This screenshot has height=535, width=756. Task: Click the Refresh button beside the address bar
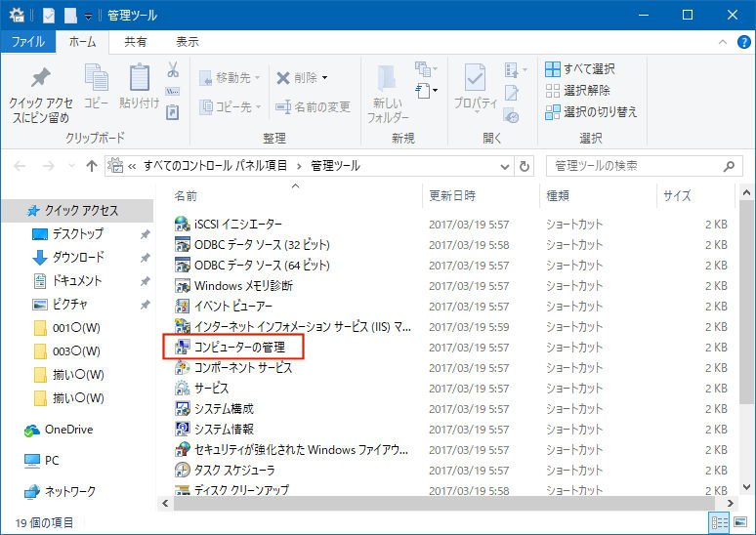coord(525,166)
